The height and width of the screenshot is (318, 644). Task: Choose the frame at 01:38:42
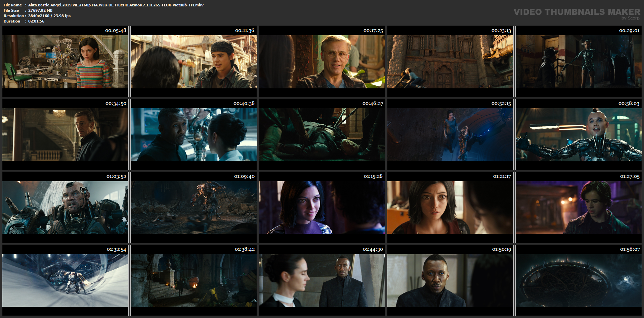(x=194, y=280)
